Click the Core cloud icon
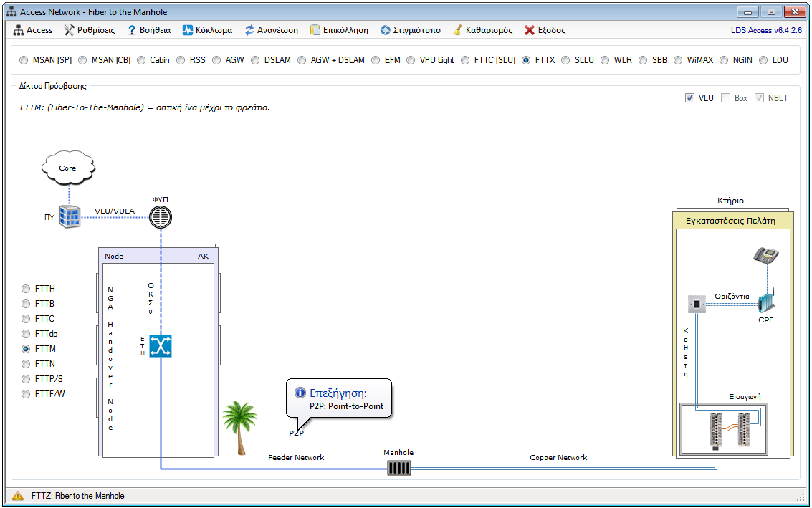812x508 pixels. point(68,168)
